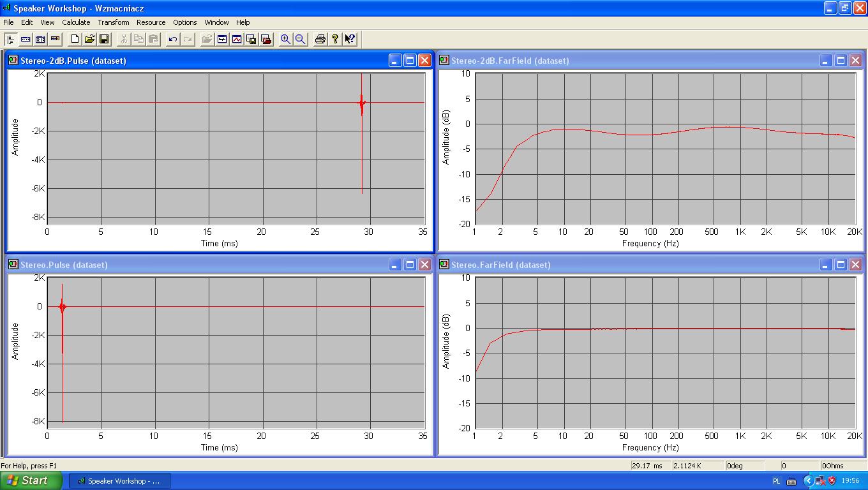Open the Transform menu
Viewport: 868px width, 490px height.
(x=114, y=22)
